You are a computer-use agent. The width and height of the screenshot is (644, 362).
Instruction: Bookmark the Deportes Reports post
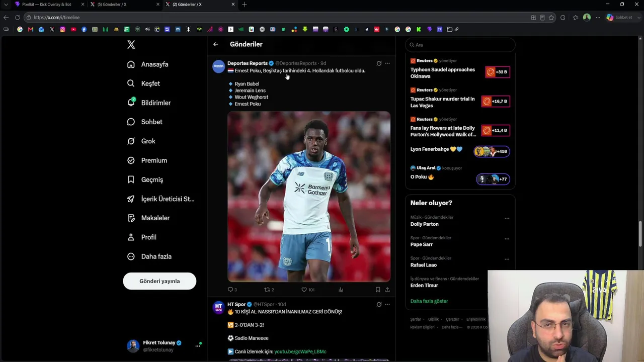click(x=378, y=290)
